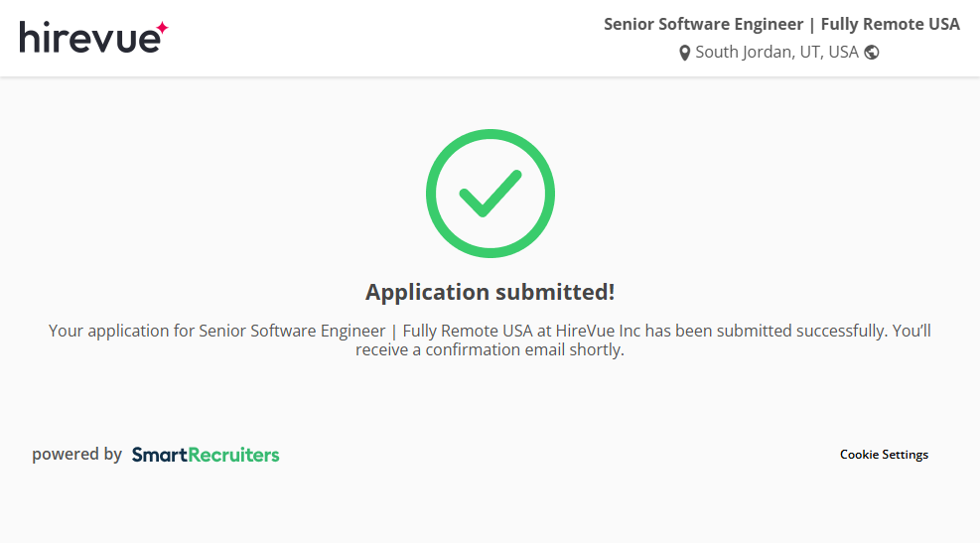
Task: Click the South Jordan, UT, USA location text
Action: pyautogui.click(x=776, y=53)
